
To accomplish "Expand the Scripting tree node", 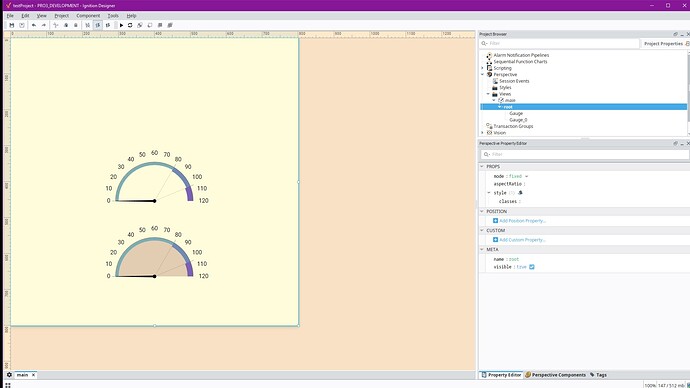I will [x=482, y=68].
